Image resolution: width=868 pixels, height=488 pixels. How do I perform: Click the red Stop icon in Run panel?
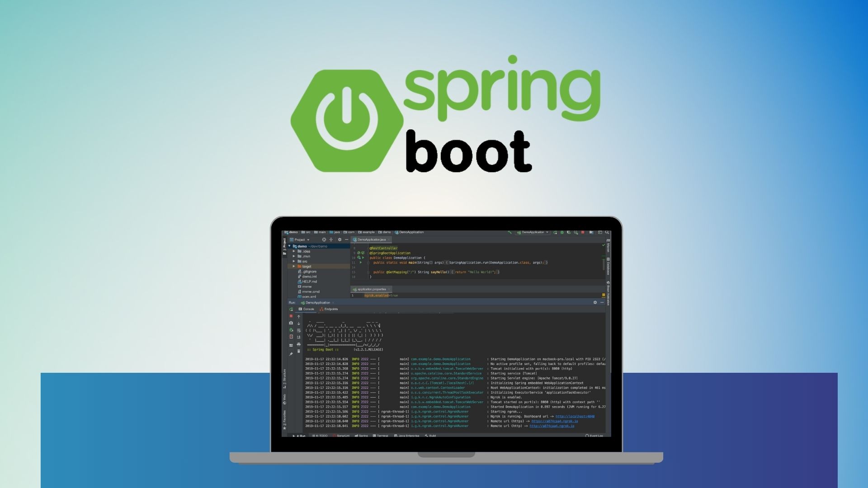[291, 316]
